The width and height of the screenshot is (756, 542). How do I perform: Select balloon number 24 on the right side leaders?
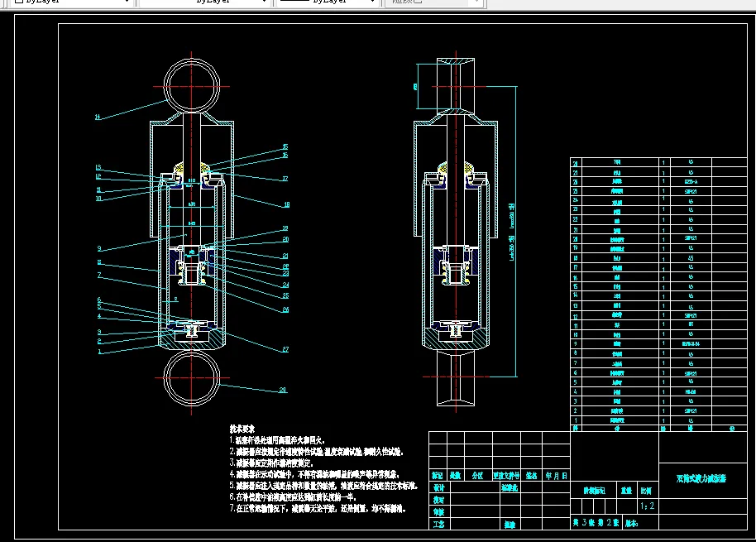pos(285,285)
